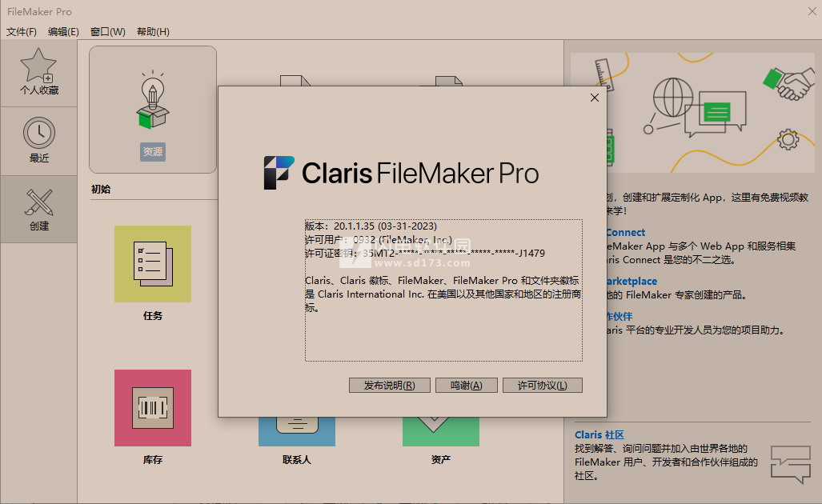This screenshot has height=504, width=822.
Task: Open the 许可协议(L) license agreement button
Action: tap(543, 386)
